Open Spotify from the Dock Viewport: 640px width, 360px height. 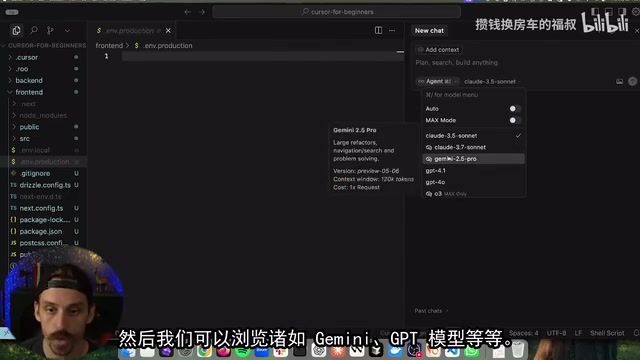tap(242, 351)
